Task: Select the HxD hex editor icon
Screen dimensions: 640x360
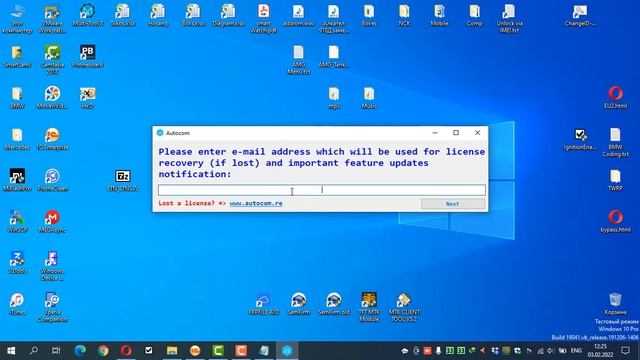Action: point(87,97)
